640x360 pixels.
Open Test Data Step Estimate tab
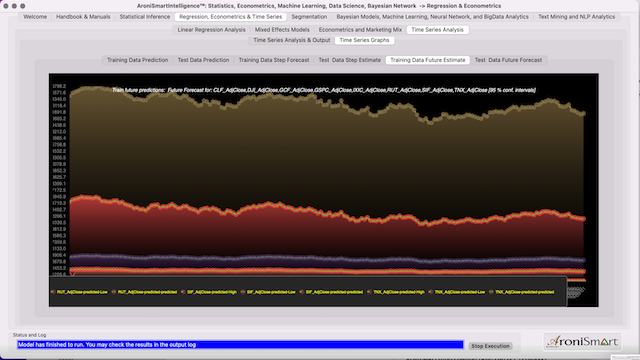(349, 60)
